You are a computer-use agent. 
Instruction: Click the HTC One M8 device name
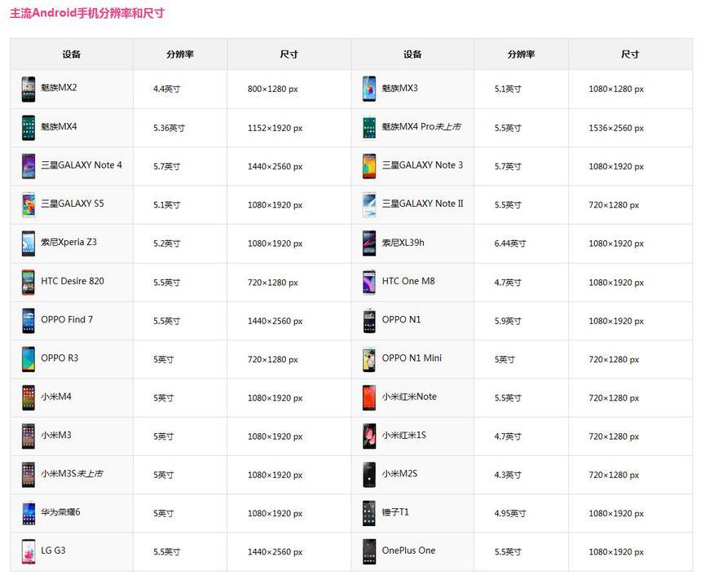tap(408, 282)
